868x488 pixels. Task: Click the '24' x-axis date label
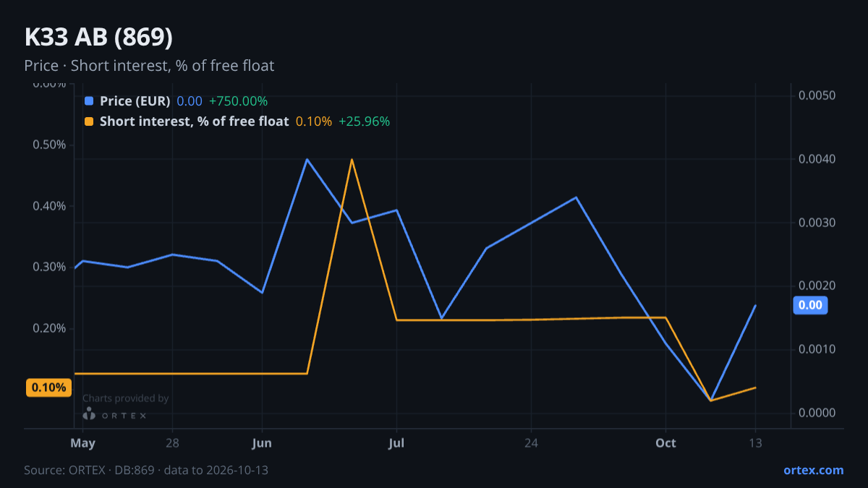(531, 442)
